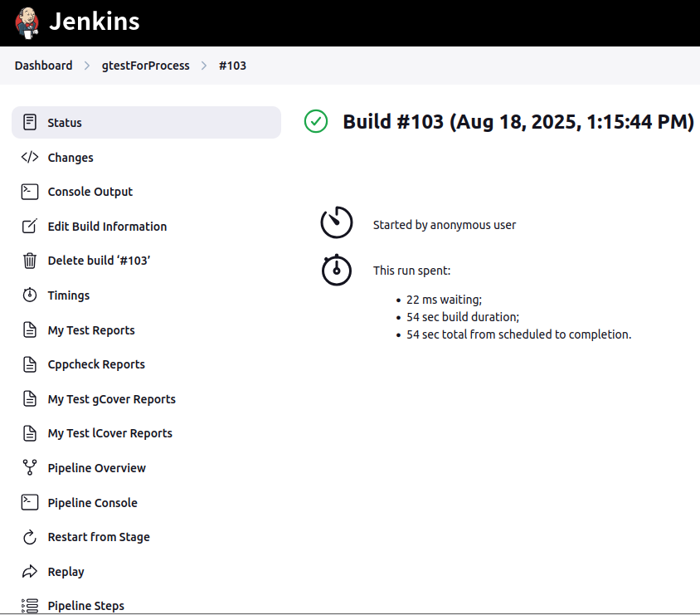Click the list icon for Pipeline Steps
Image resolution: width=700 pixels, height=615 pixels.
tap(30, 606)
